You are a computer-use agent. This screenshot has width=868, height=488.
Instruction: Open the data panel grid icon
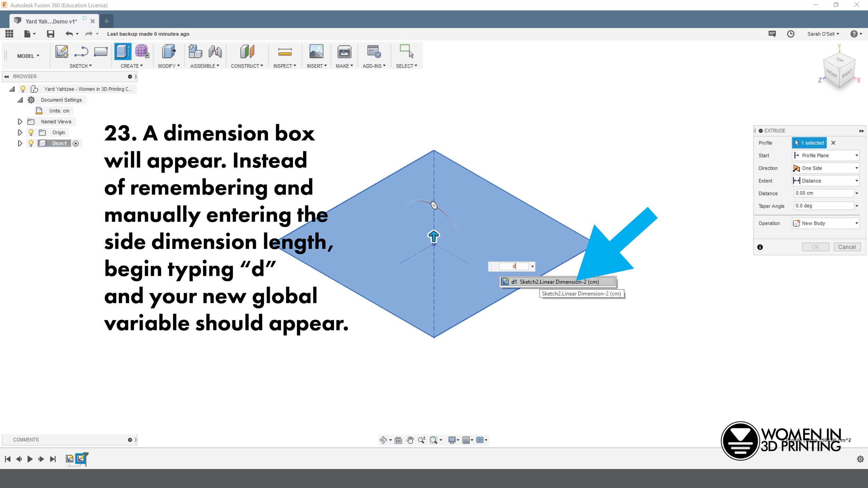coord(9,34)
